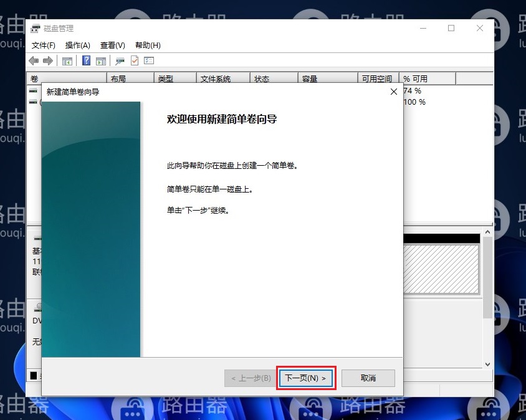The image size is (526, 420).
Task: Maximize the 磁盘管理 window
Action: pyautogui.click(x=451, y=28)
